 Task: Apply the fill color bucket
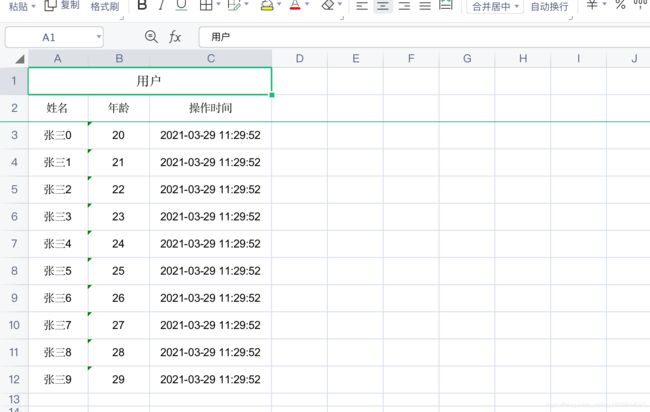(267, 5)
